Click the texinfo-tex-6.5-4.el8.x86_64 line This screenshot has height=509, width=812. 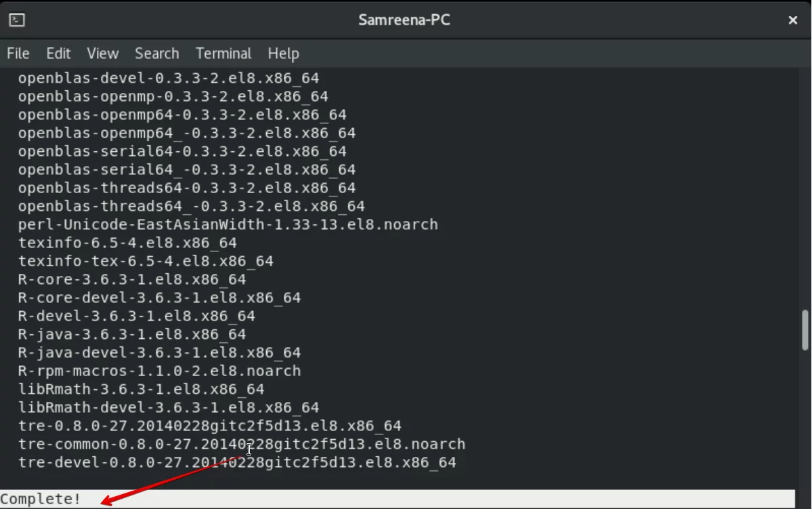click(146, 261)
